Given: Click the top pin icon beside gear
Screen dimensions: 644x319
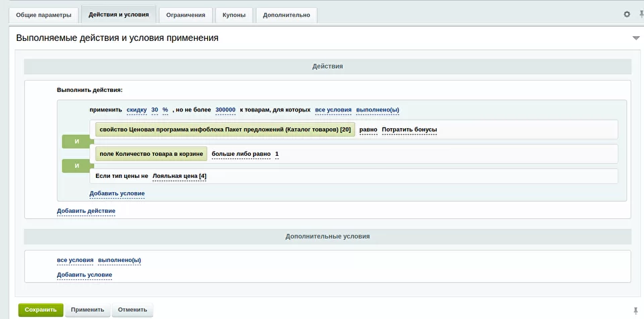Looking at the screenshot, I should (x=641, y=14).
